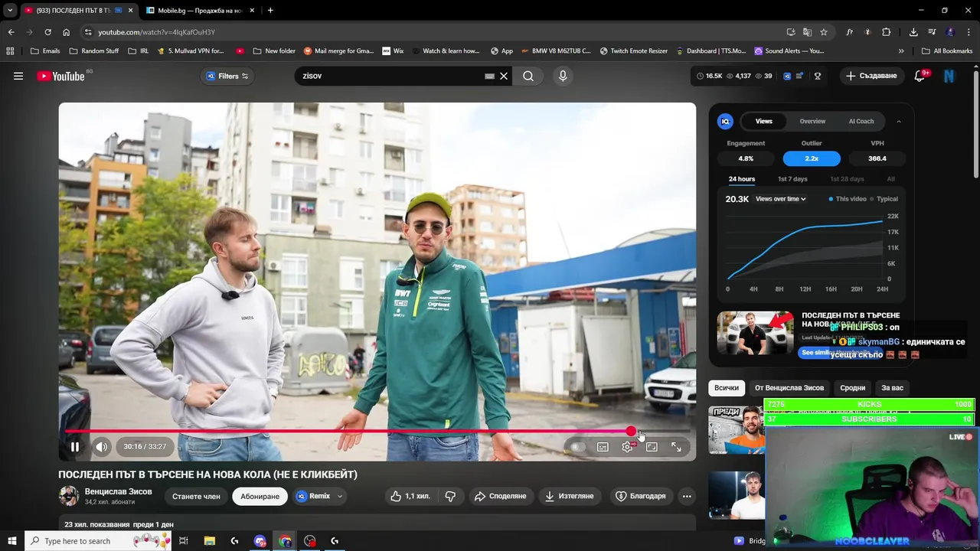Click the 2.2x Outlier badge
The width and height of the screenshot is (980, 551).
pos(812,158)
